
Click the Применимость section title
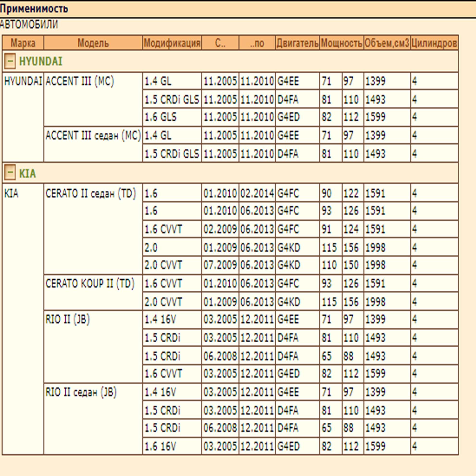[34, 9]
